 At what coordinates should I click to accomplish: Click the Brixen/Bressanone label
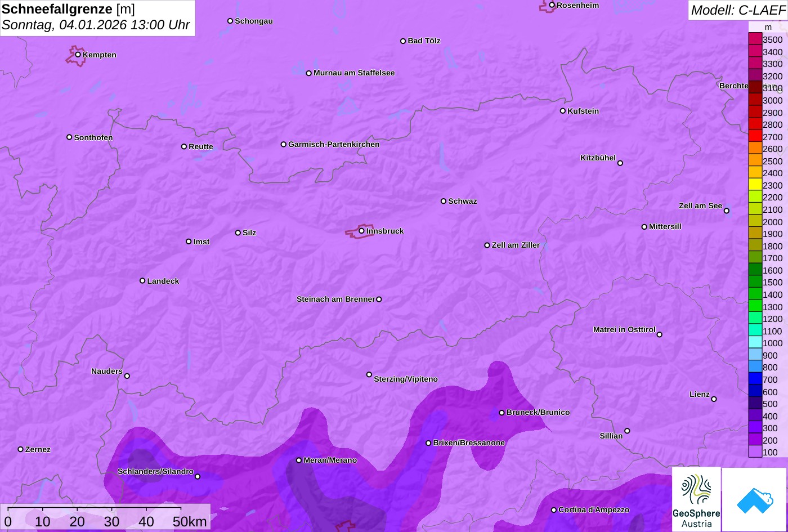469,442
